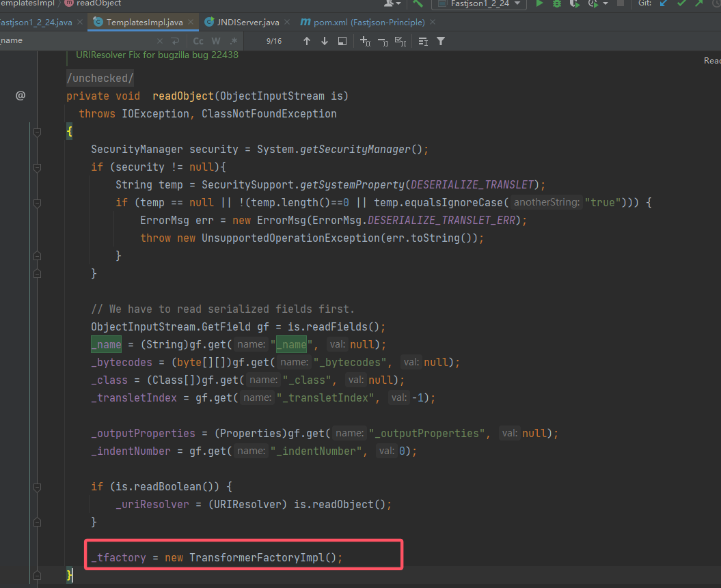Select all occurrences icon
Viewport: 721px width, 588px height.
point(400,42)
